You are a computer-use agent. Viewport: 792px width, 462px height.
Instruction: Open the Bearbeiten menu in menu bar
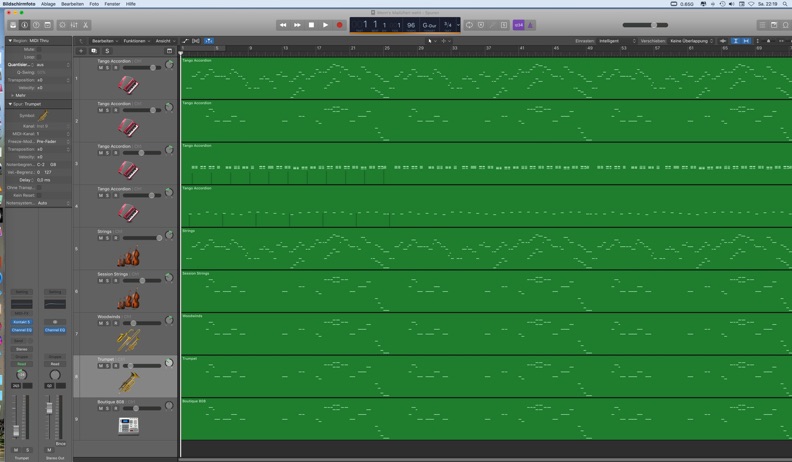click(72, 4)
